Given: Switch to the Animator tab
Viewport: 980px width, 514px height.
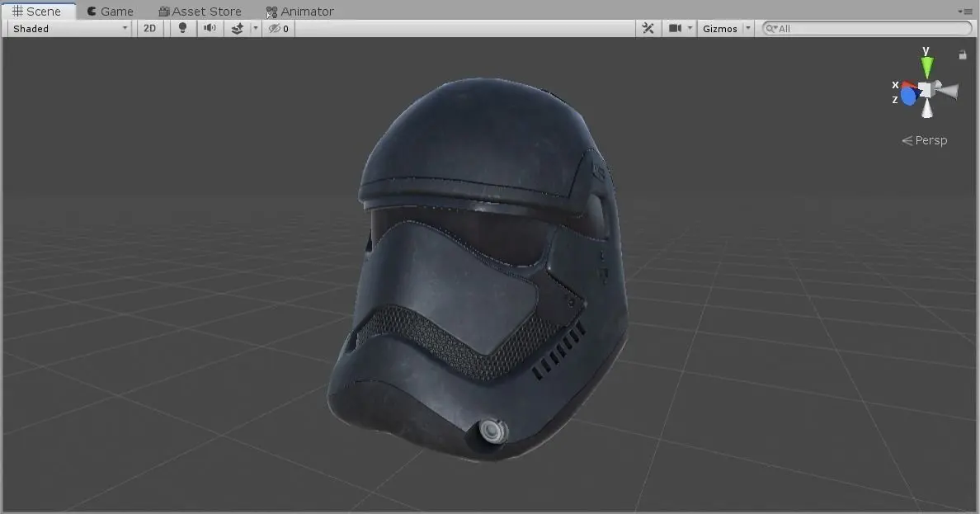Looking at the screenshot, I should (x=300, y=12).
